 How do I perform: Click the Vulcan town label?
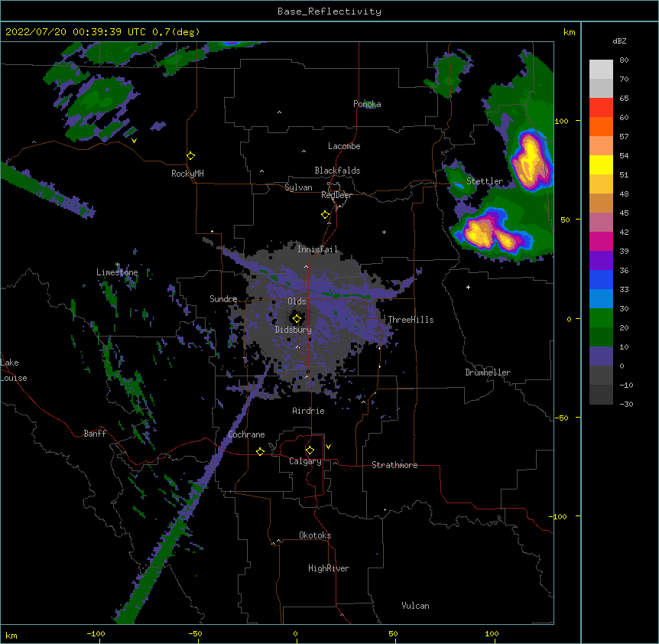pyautogui.click(x=415, y=606)
